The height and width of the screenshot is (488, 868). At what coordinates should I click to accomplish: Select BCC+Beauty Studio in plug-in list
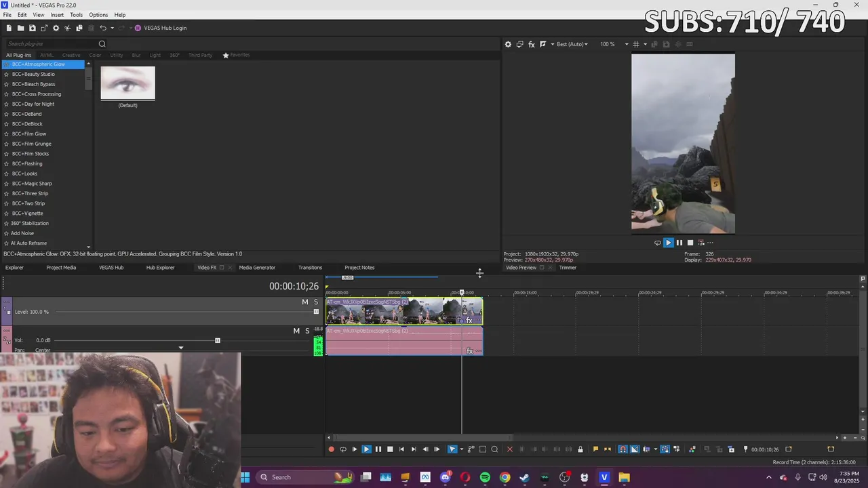33,74
